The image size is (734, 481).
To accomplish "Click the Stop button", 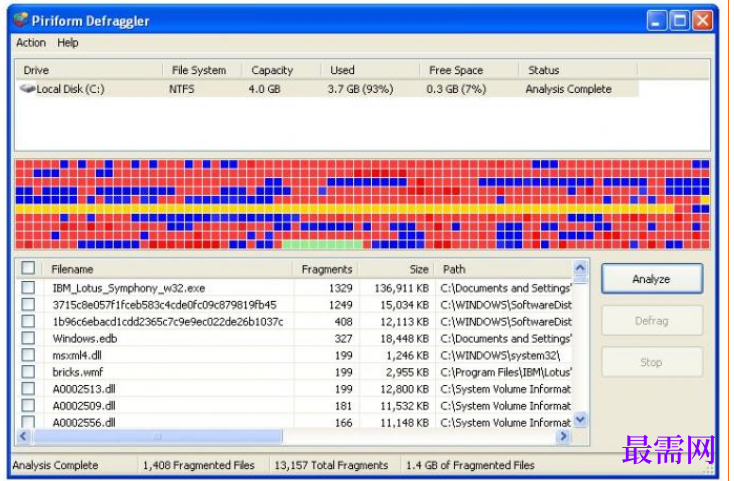I will pyautogui.click(x=652, y=362).
